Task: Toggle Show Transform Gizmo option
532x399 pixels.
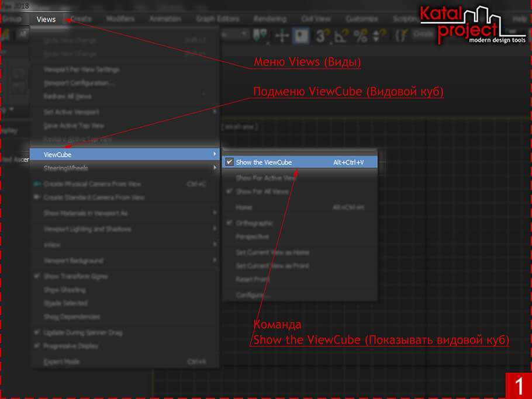Action: pos(37,276)
